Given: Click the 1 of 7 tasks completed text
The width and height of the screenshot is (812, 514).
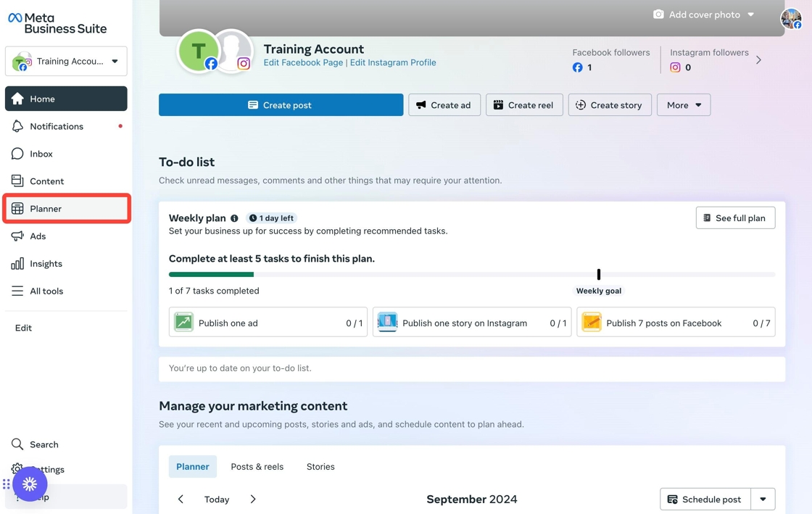Looking at the screenshot, I should pyautogui.click(x=214, y=291).
